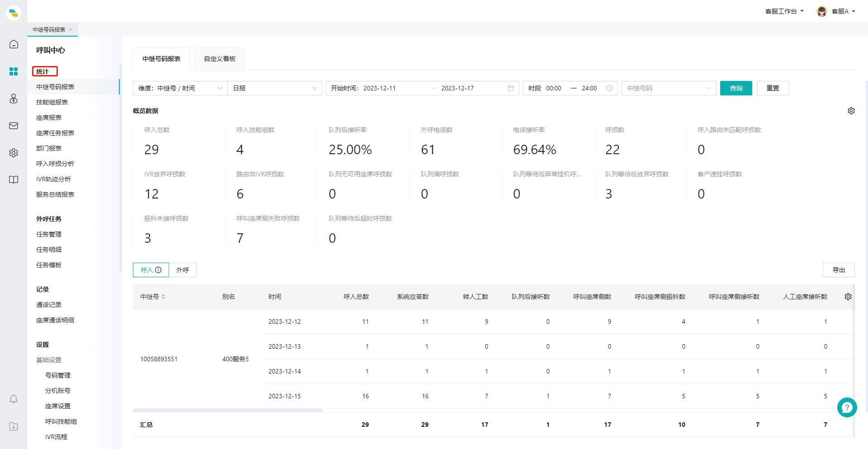Click the end date 2023-12-17 field

point(458,88)
